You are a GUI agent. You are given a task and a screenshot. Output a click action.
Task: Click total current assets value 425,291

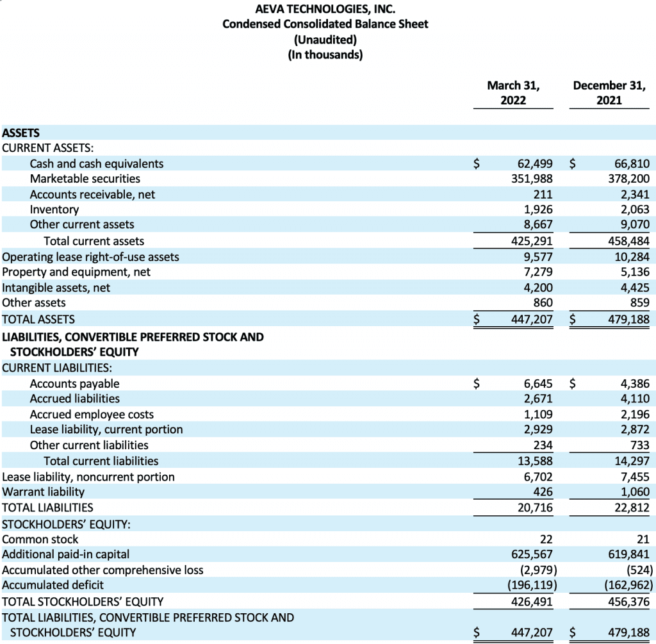532,241
